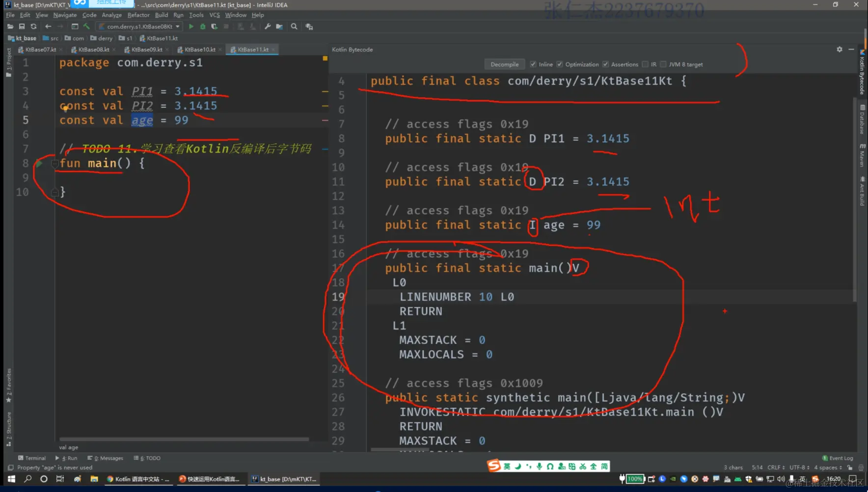
Task: Open the run configuration dropdown
Action: [140, 26]
